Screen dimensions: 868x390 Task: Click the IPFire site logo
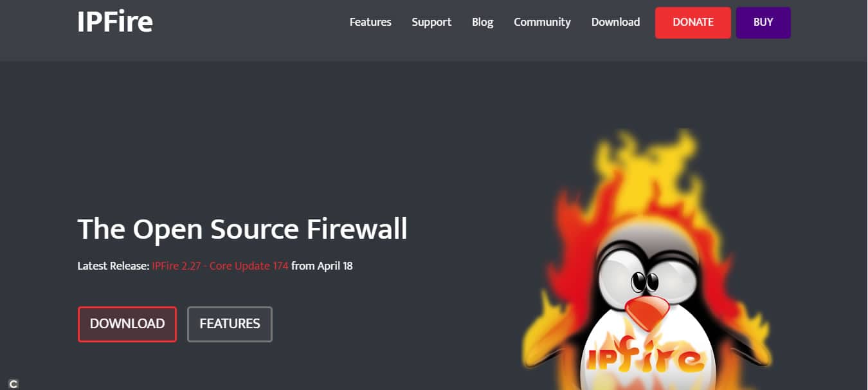coord(115,22)
